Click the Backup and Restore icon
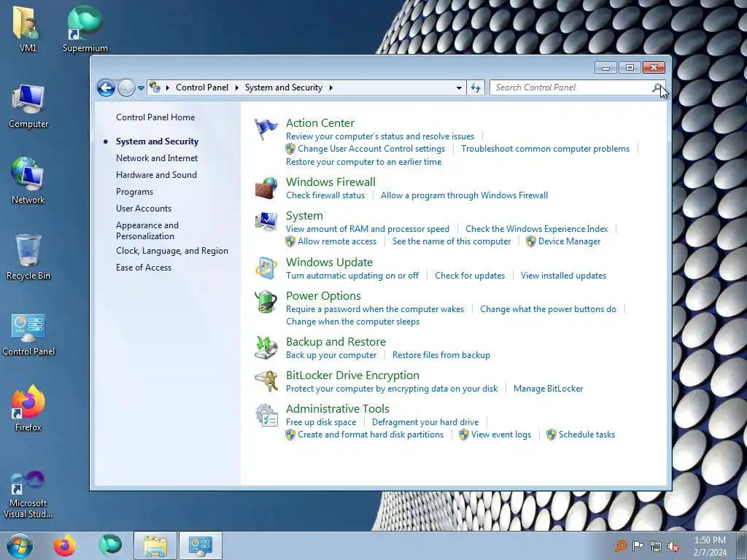Image resolution: width=747 pixels, height=560 pixels. (x=266, y=348)
